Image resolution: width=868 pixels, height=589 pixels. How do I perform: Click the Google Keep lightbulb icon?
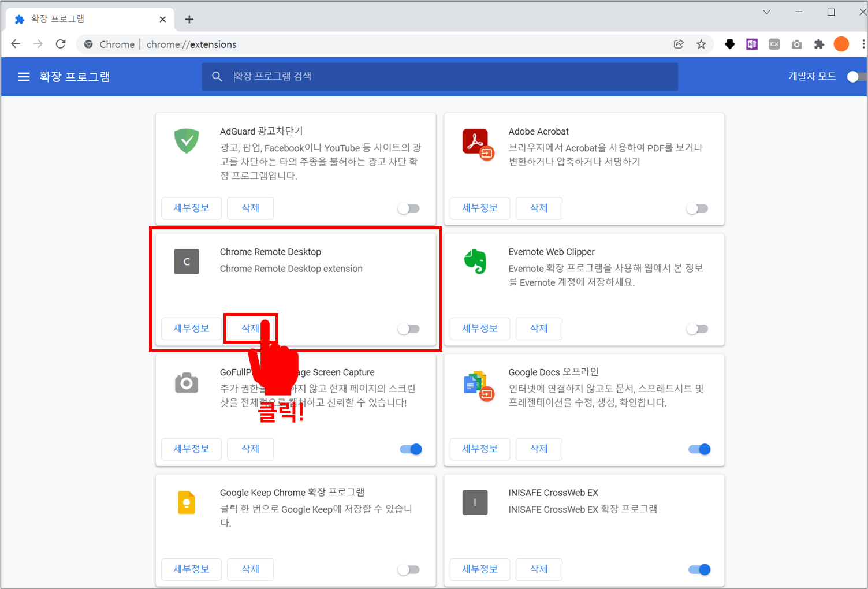[x=187, y=502]
